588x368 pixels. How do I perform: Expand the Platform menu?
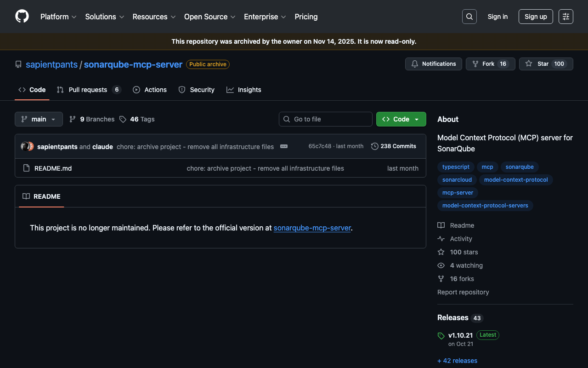point(58,17)
